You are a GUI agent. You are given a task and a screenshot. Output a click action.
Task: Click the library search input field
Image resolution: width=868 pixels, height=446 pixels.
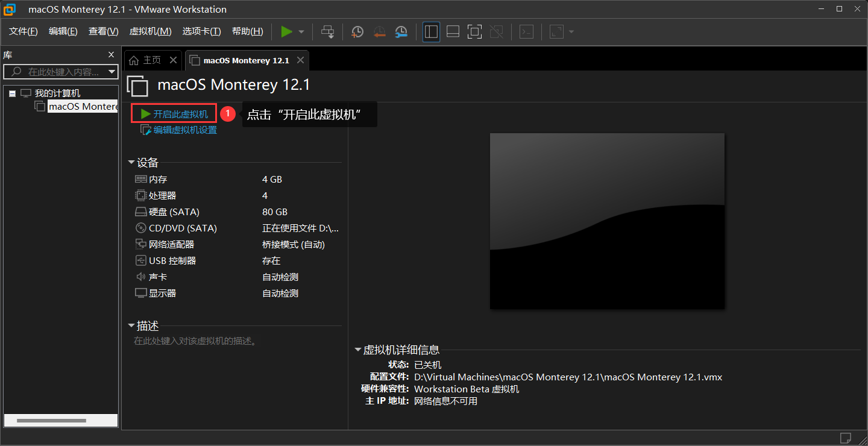pos(55,72)
